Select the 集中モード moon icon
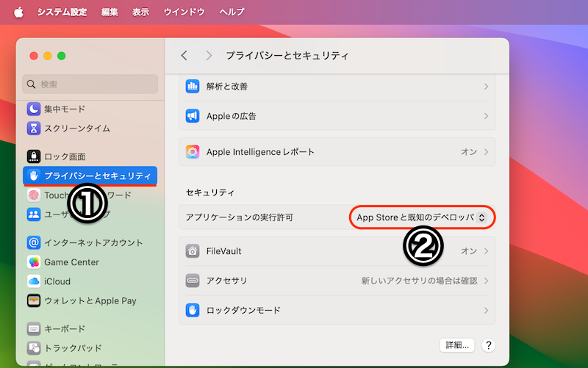Image resolution: width=588 pixels, height=368 pixels. pos(34,109)
